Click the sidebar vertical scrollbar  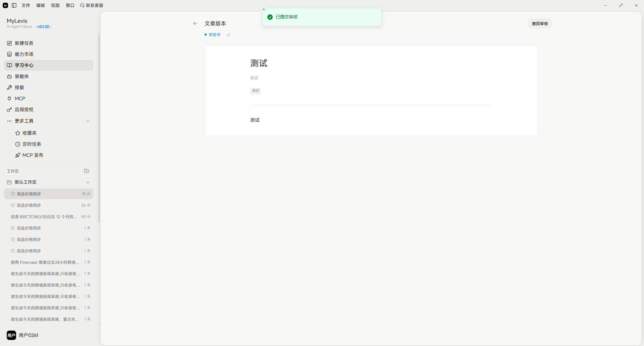coord(99,129)
